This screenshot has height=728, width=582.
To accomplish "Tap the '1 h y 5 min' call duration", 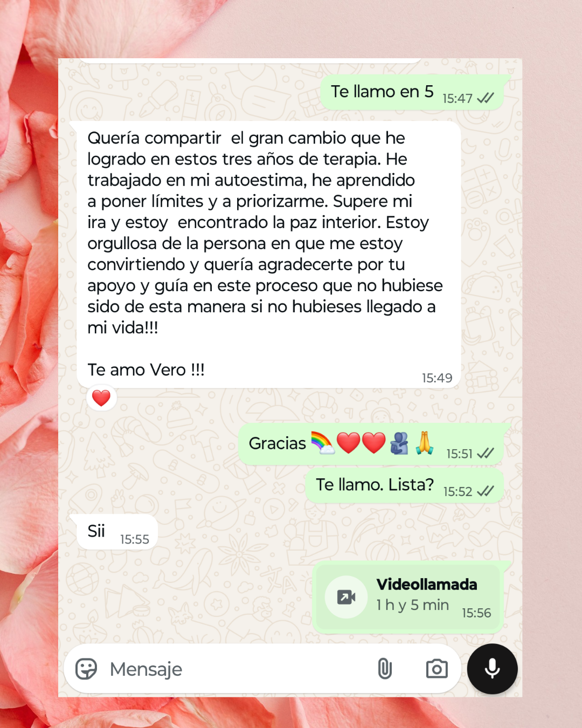I will pos(413,605).
